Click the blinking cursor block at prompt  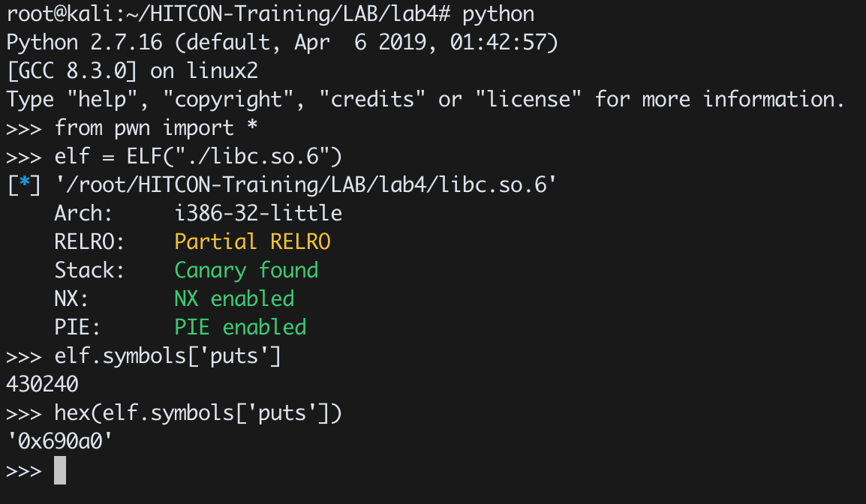point(59,470)
